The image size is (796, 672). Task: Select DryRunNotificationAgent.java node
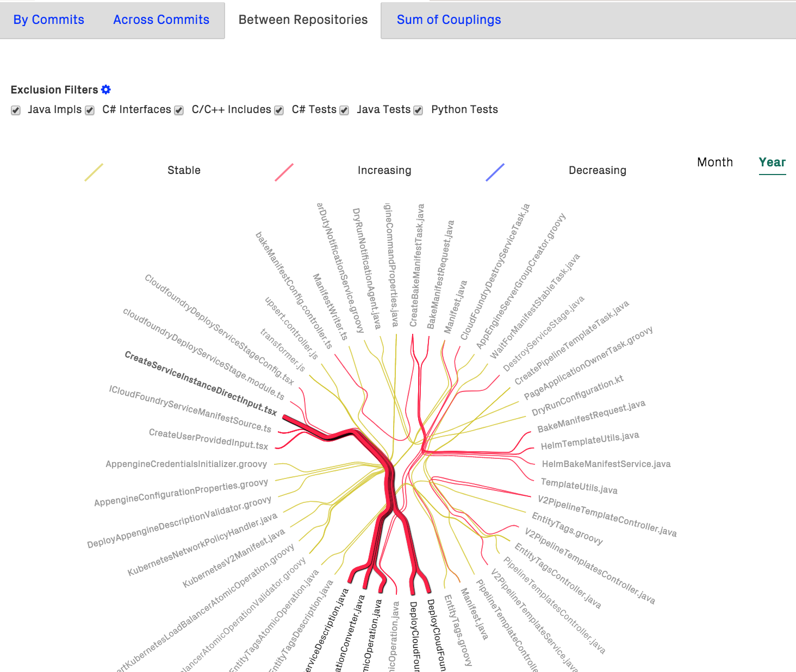[366, 269]
